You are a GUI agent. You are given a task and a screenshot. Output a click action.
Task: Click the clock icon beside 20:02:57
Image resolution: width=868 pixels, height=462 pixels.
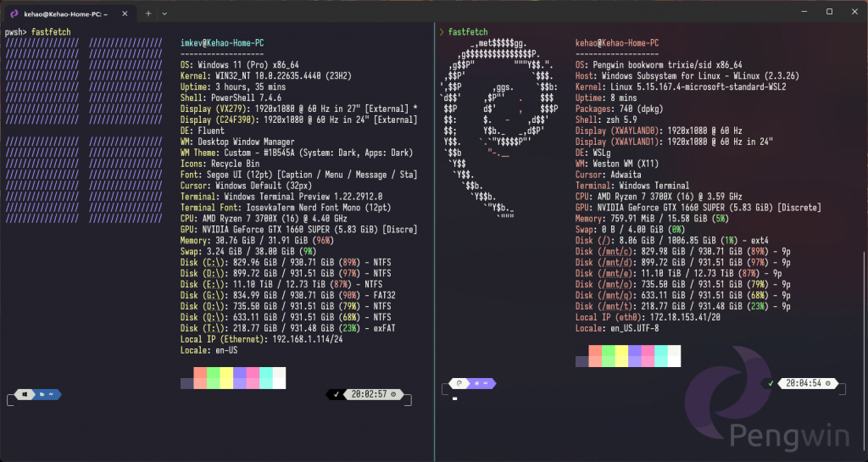393,394
